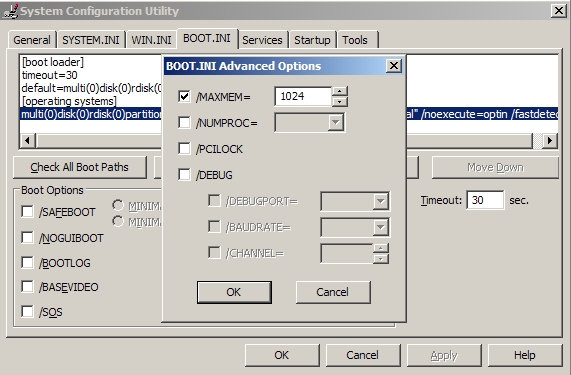The width and height of the screenshot is (571, 375).
Task: Open the WIN.INI tab
Action: pos(151,40)
